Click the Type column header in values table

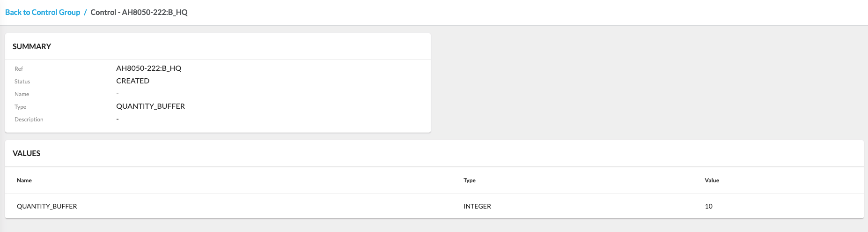click(x=469, y=180)
